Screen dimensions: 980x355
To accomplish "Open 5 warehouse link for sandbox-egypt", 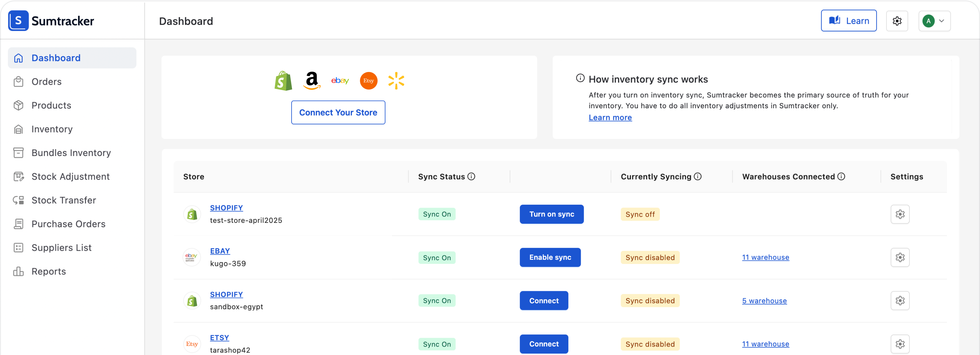I will [x=764, y=301].
